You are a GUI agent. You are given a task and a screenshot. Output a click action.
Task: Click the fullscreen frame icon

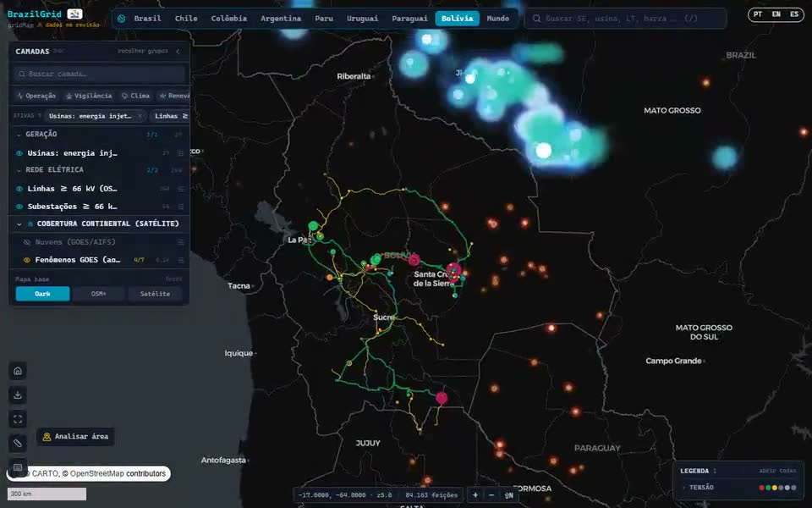coord(18,419)
